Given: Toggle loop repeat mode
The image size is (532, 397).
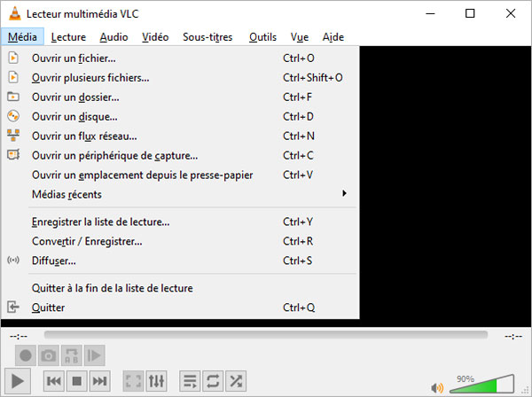Looking at the screenshot, I should tap(213, 381).
